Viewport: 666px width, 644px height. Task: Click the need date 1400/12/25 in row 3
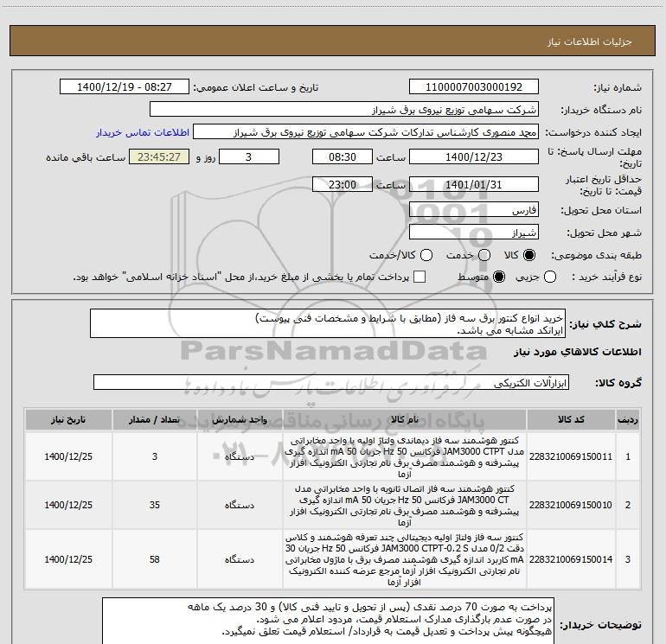pyautogui.click(x=68, y=559)
